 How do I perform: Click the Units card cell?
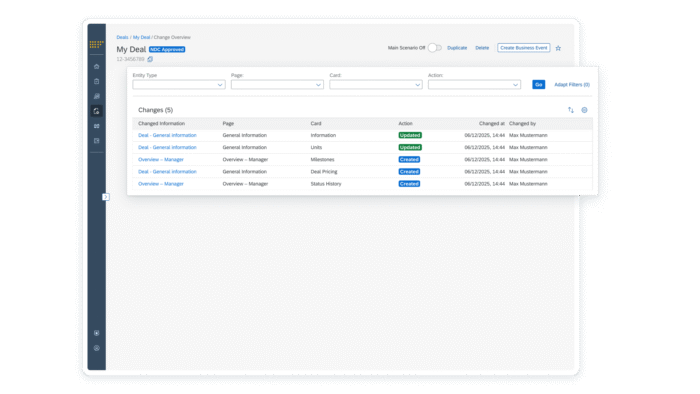316,147
